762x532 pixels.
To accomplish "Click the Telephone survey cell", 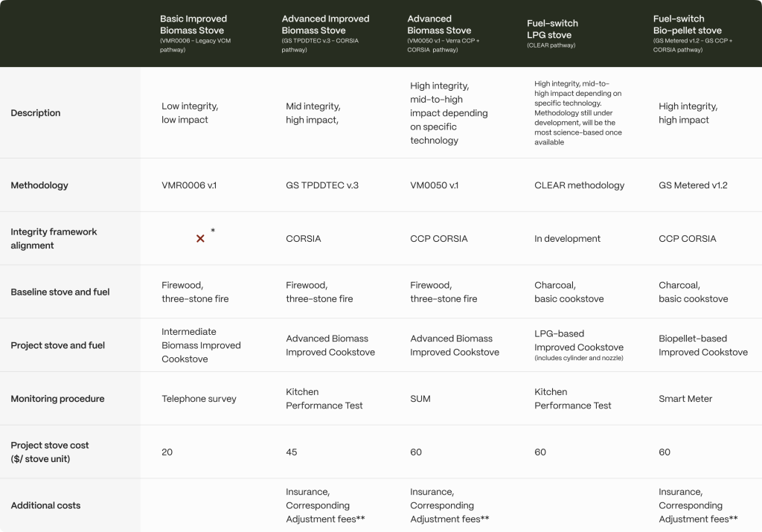I will coord(199,399).
